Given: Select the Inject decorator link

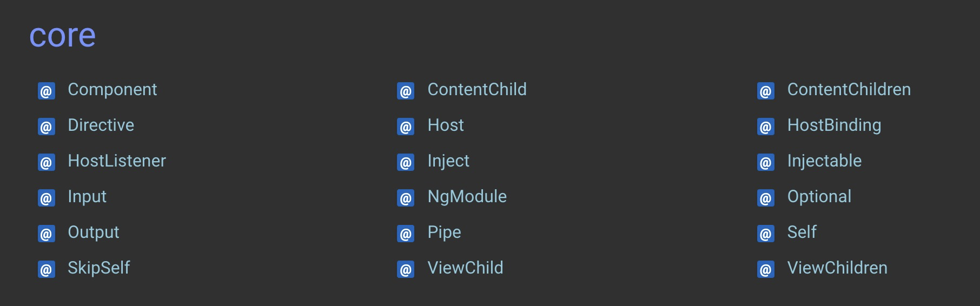Looking at the screenshot, I should click(448, 161).
